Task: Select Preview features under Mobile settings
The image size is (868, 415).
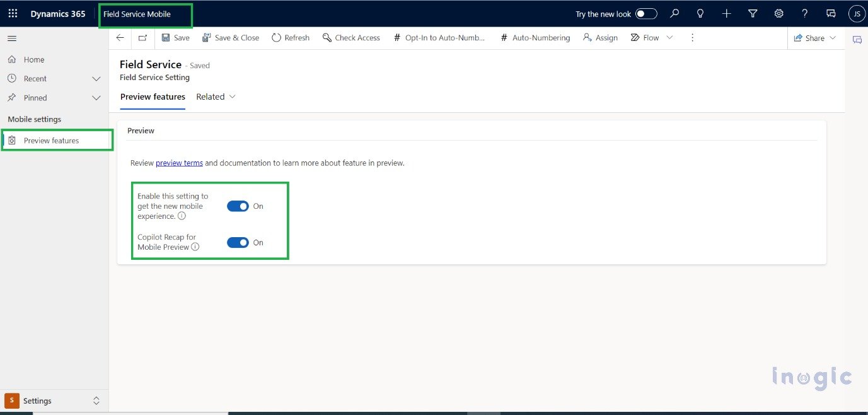Action: click(x=52, y=140)
